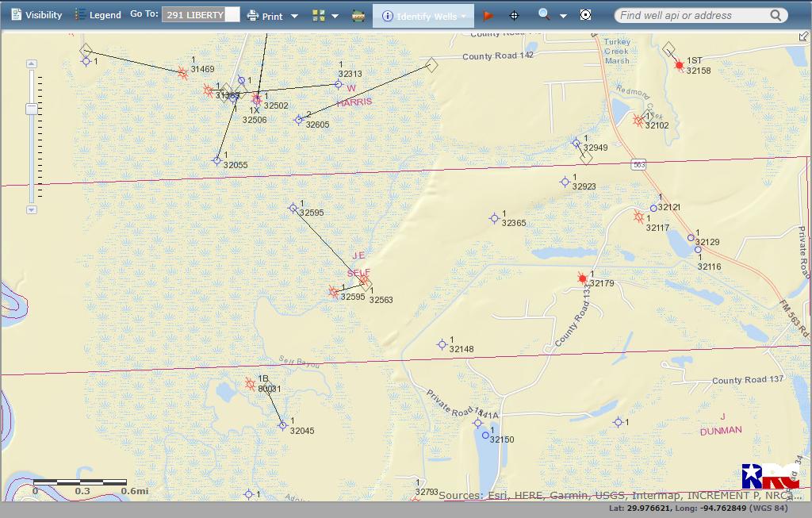The image size is (812, 518).
Task: Click the search magnifier in the find box
Action: pyautogui.click(x=776, y=16)
